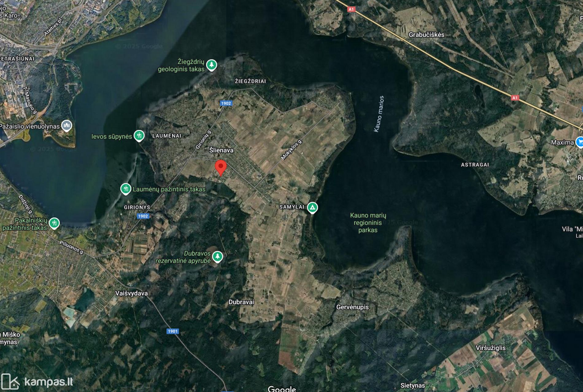
Task: Click the Dubravai place label
Action: coord(241,302)
